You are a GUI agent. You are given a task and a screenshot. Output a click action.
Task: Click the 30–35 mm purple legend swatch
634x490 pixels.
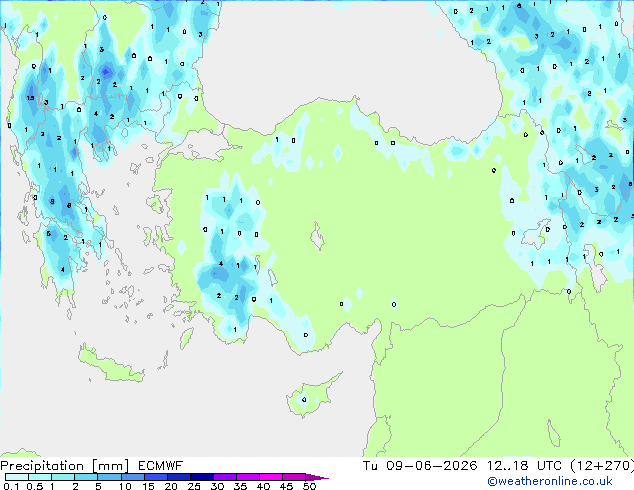pos(224,477)
